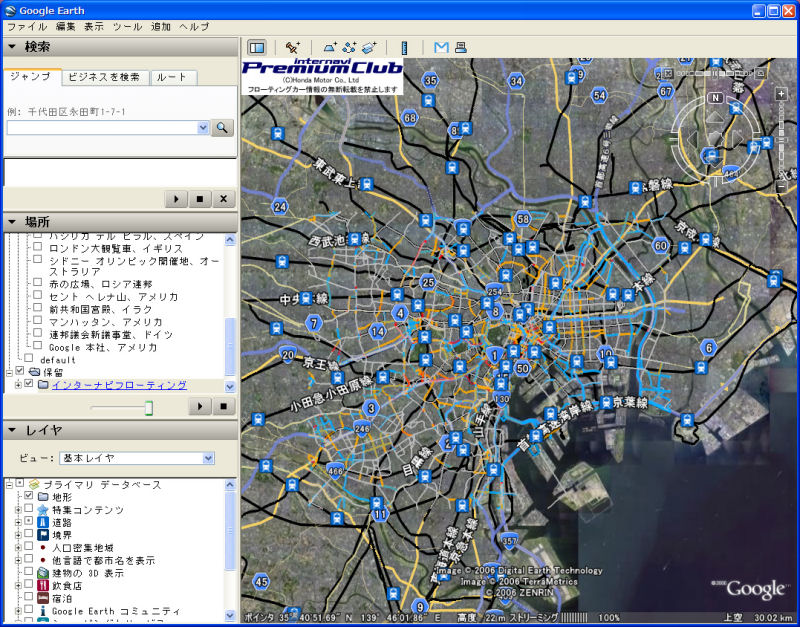Viewport: 800px width, 627px height.
Task: Click route 246 highway shield on map
Action: [362, 428]
